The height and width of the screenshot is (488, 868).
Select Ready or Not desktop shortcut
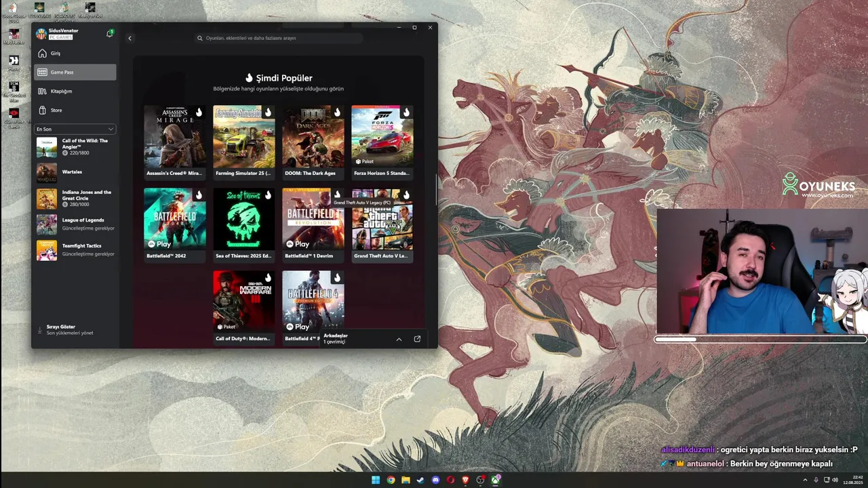[x=90, y=11]
